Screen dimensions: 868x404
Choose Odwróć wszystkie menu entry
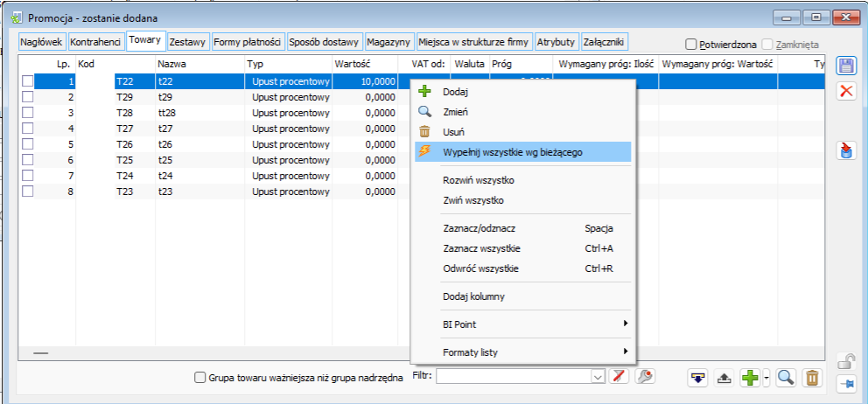click(523, 268)
